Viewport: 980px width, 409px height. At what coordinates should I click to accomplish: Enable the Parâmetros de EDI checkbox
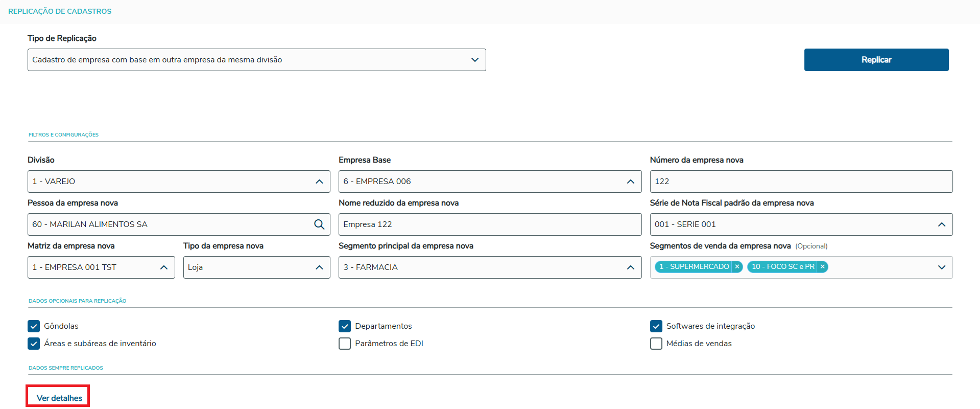[x=345, y=344]
